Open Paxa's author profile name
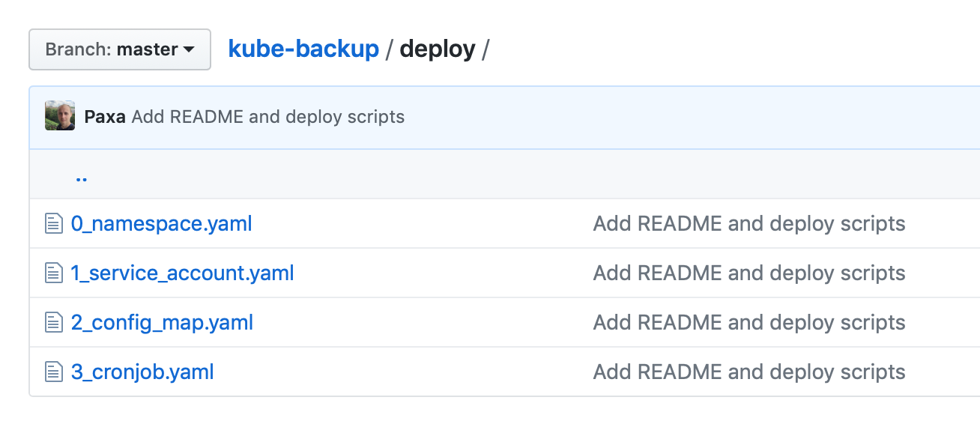 tap(105, 117)
